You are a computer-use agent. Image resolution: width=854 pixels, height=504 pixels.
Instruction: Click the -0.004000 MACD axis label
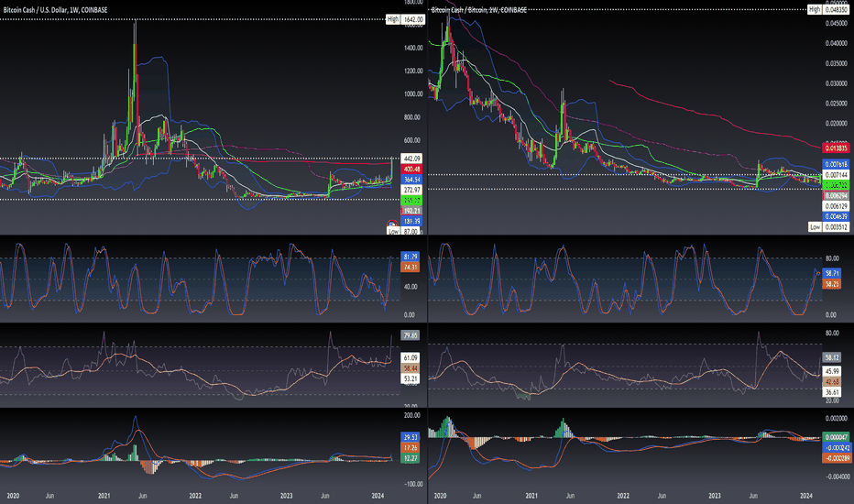(836, 477)
